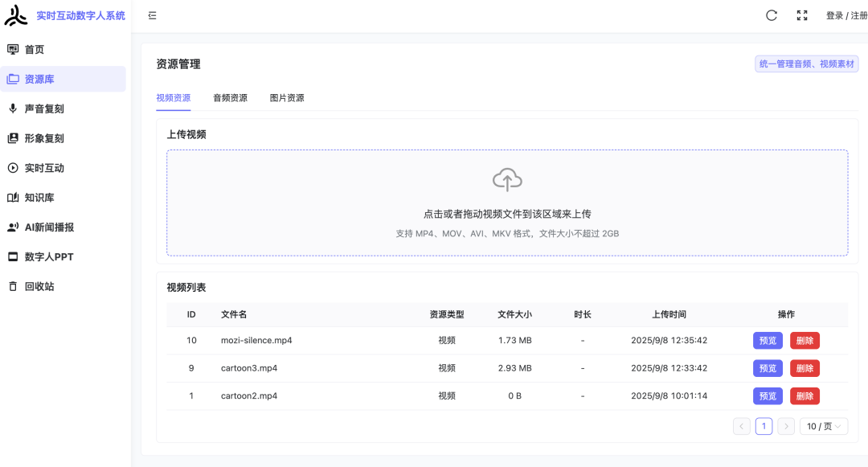This screenshot has height=467, width=868.
Task: Click the 时长 column header
Action: coord(583,314)
